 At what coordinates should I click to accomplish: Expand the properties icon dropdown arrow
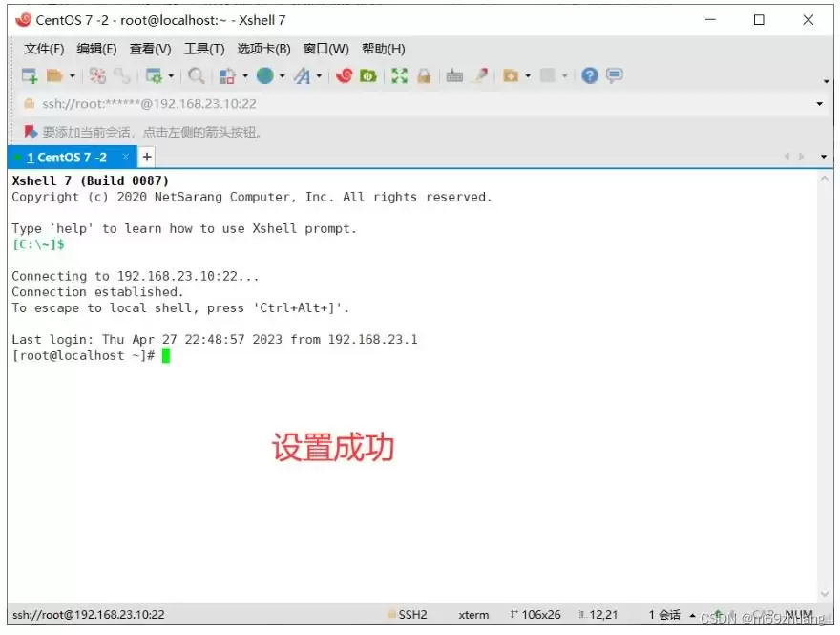click(172, 76)
